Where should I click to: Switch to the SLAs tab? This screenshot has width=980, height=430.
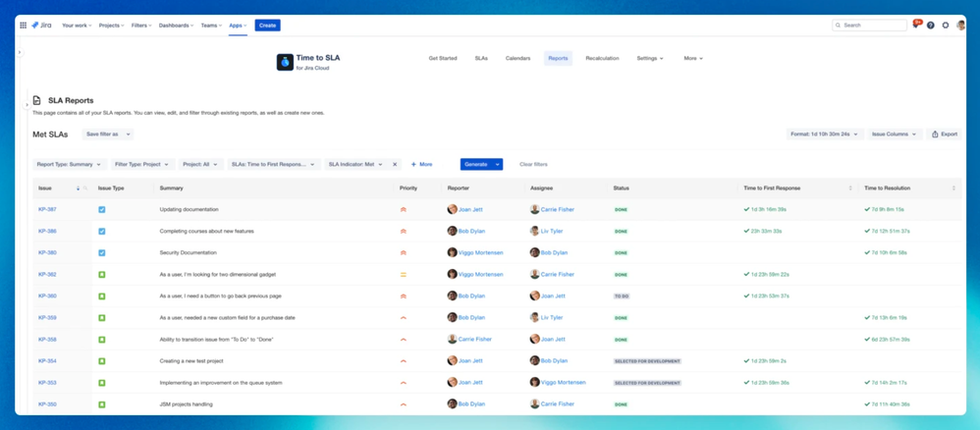point(481,58)
